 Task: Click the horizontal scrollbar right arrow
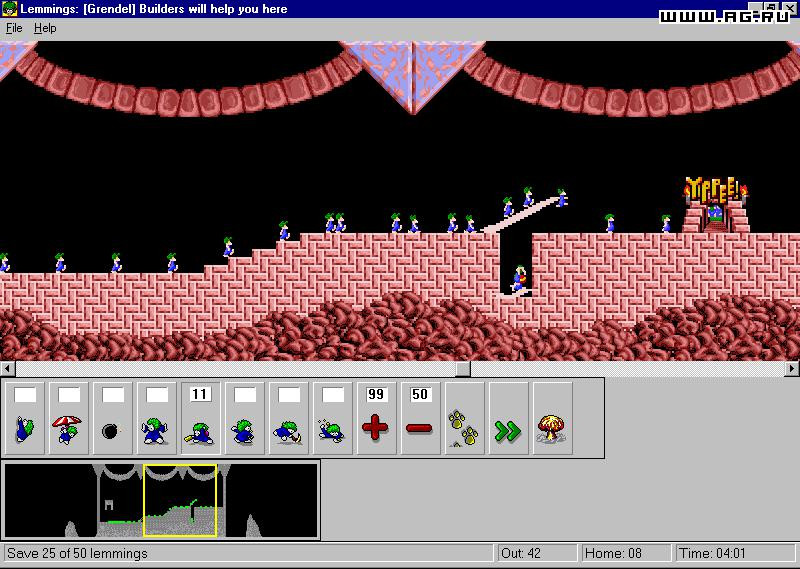point(792,369)
